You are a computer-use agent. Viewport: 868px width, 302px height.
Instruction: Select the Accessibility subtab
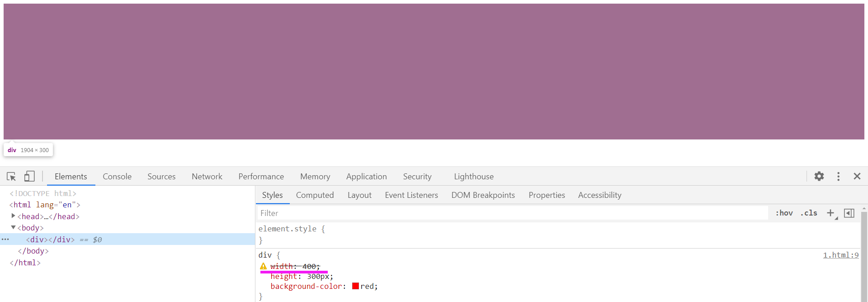(x=600, y=195)
